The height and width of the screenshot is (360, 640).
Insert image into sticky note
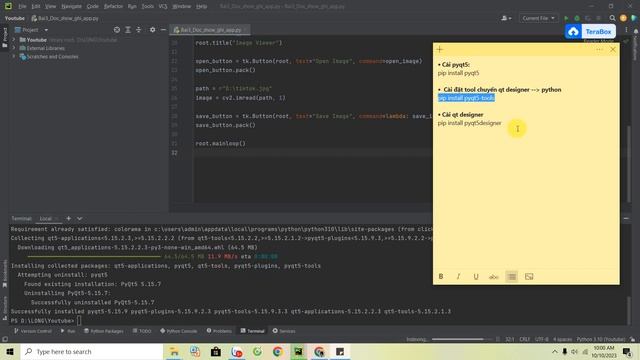tap(529, 276)
